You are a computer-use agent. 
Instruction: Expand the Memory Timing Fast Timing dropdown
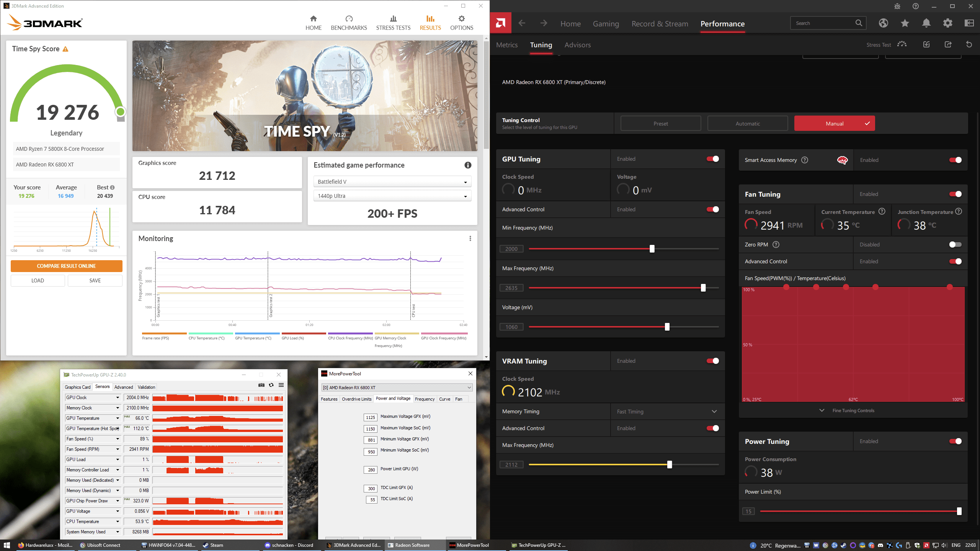pos(714,411)
